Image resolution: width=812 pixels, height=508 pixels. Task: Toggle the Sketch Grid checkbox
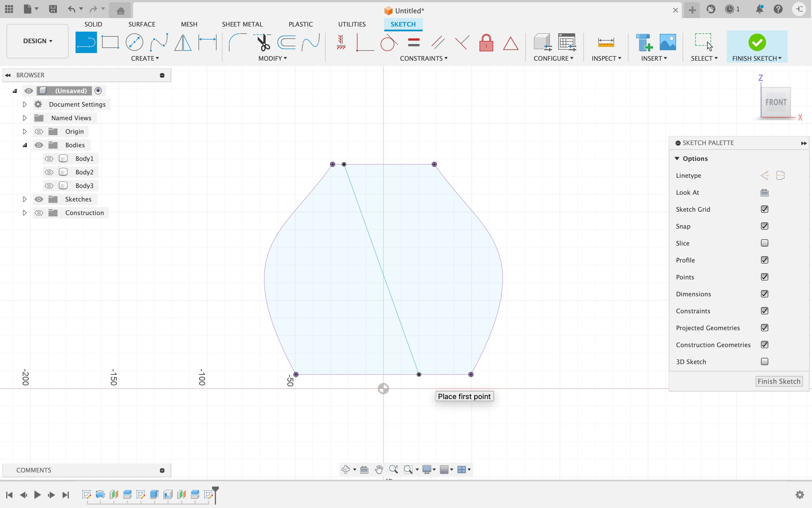(x=764, y=209)
